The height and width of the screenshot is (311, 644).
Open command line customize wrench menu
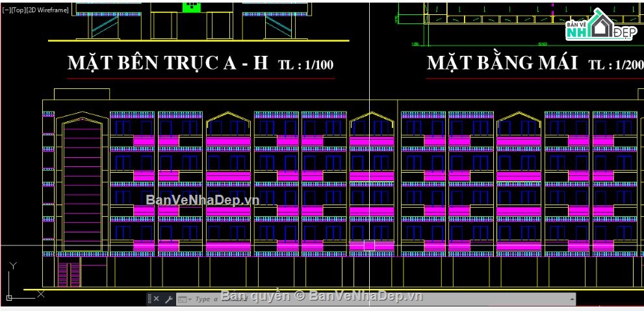click(168, 299)
